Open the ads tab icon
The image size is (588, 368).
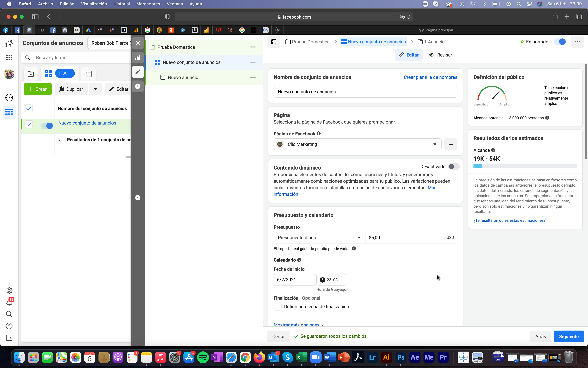(x=89, y=74)
